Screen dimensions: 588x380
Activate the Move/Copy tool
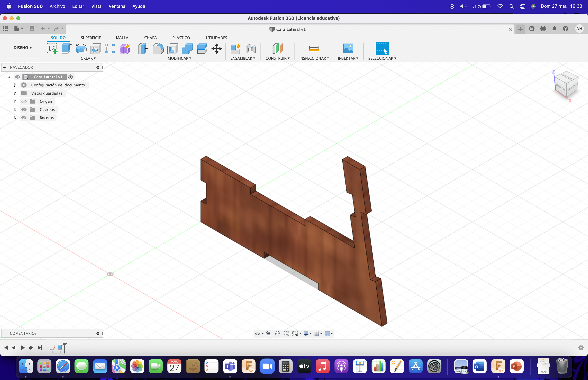(x=217, y=48)
